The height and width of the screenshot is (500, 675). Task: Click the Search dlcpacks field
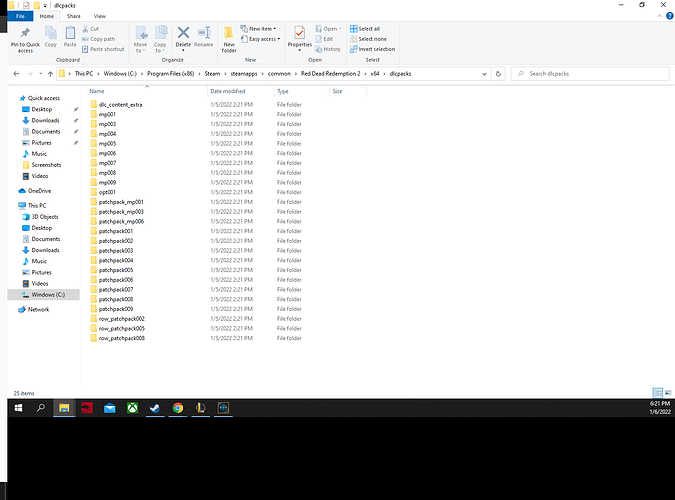590,74
